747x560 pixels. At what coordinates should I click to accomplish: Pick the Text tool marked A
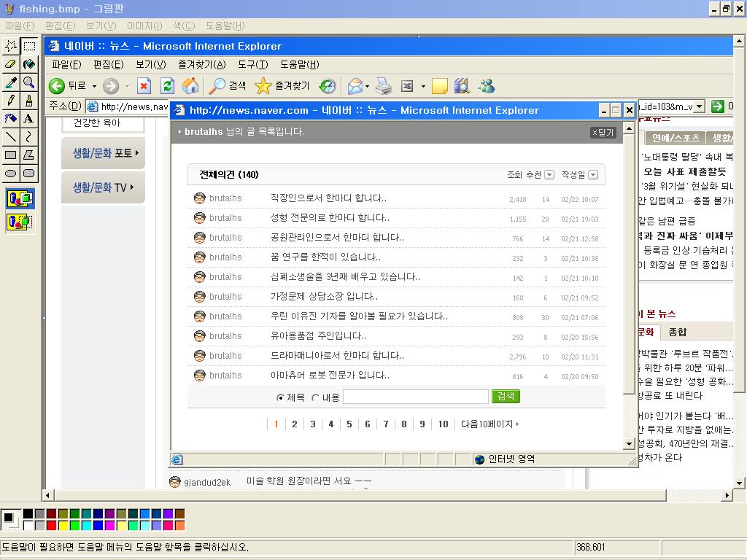click(x=29, y=119)
